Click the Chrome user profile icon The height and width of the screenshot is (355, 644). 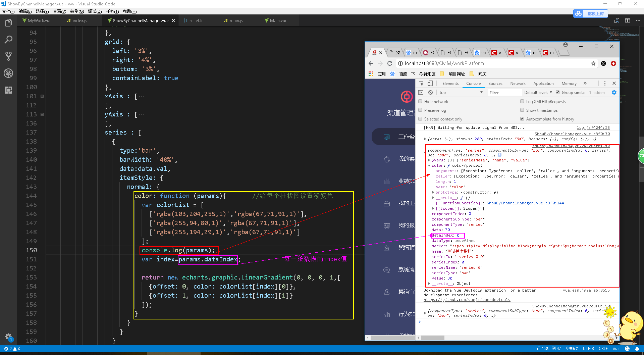(566, 45)
